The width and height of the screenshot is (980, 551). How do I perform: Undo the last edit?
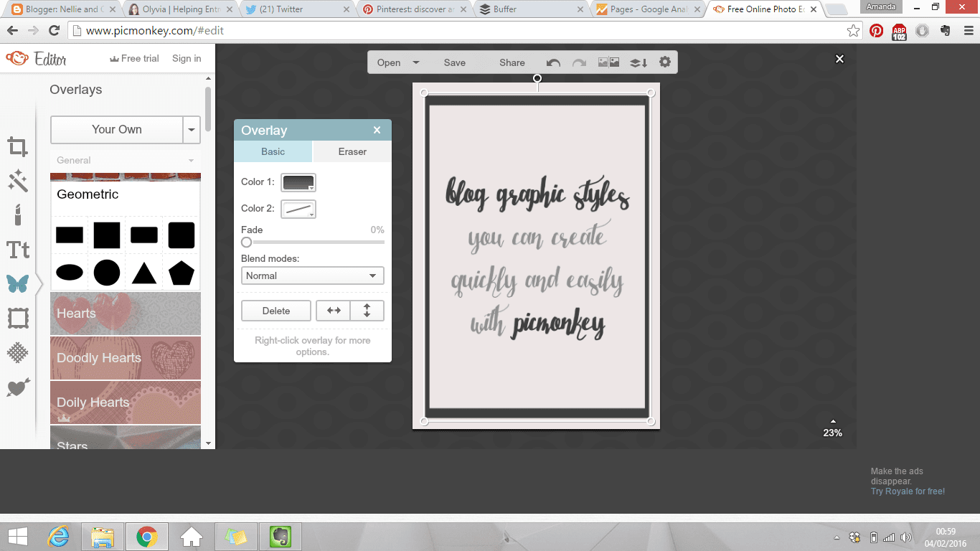coord(553,63)
